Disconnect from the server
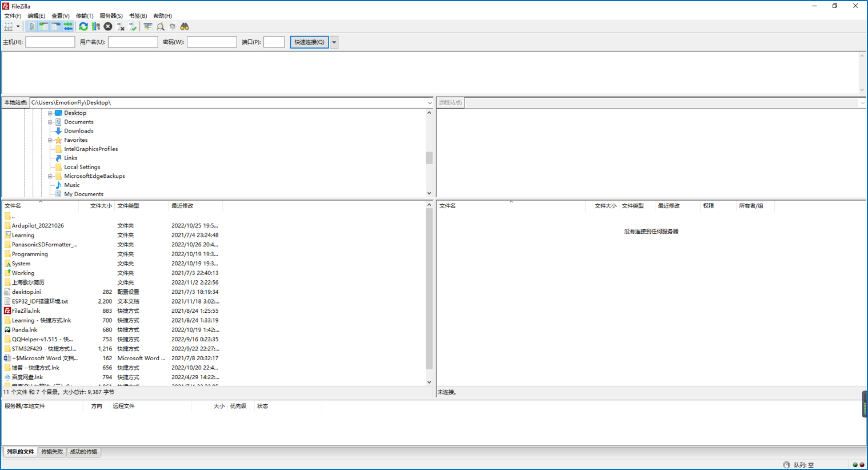This screenshot has height=470, width=868. 122,26
